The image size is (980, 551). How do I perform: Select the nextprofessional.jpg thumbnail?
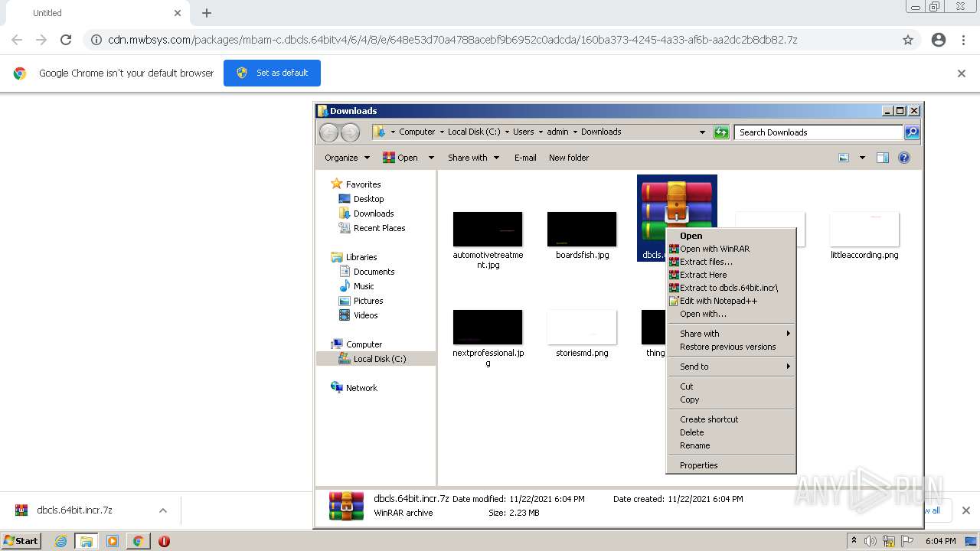click(488, 328)
